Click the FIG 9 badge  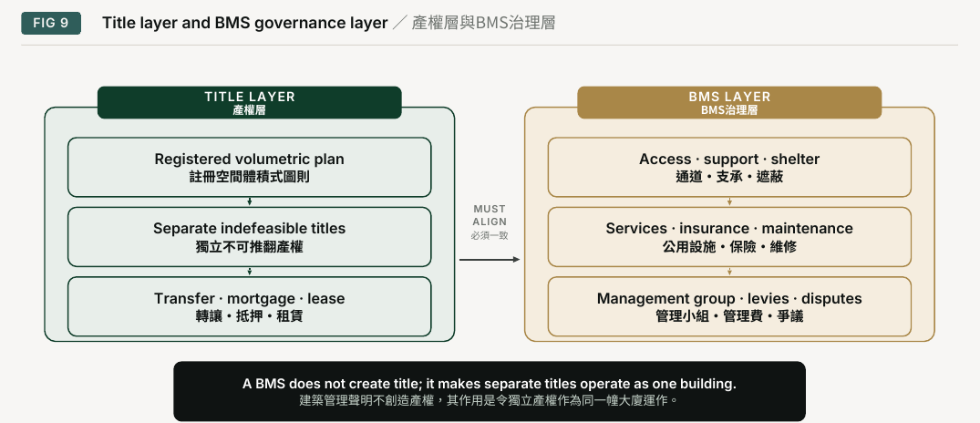coord(51,24)
